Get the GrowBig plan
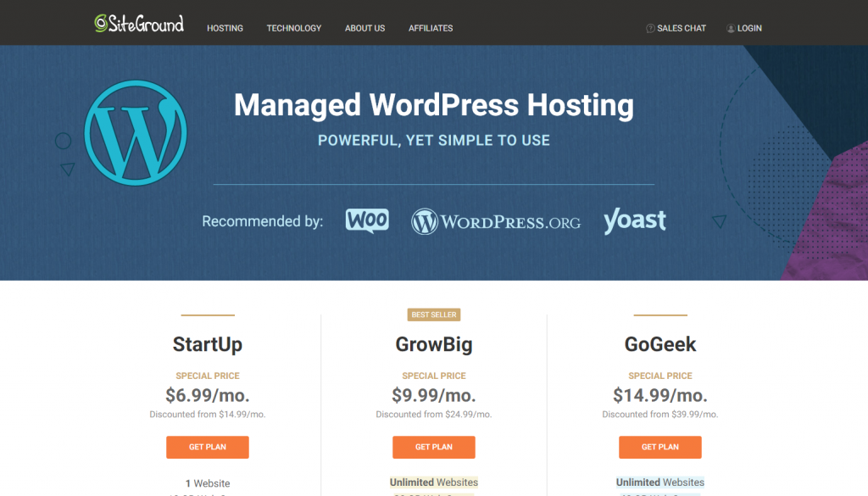Viewport: 868px width, 496px height. (x=434, y=447)
